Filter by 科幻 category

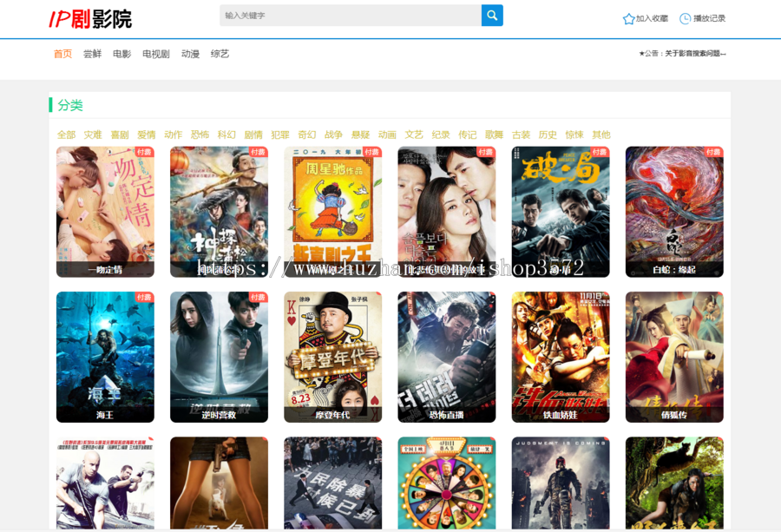226,135
